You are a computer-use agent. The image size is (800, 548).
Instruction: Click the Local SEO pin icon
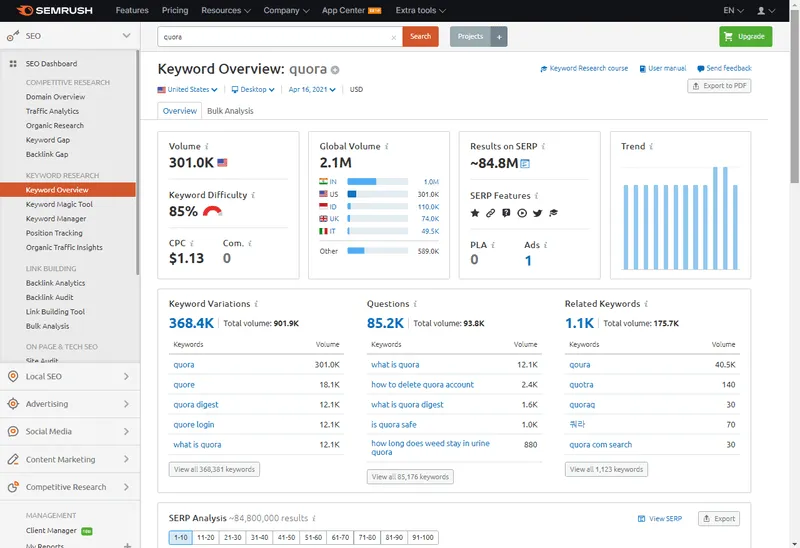pos(13,377)
